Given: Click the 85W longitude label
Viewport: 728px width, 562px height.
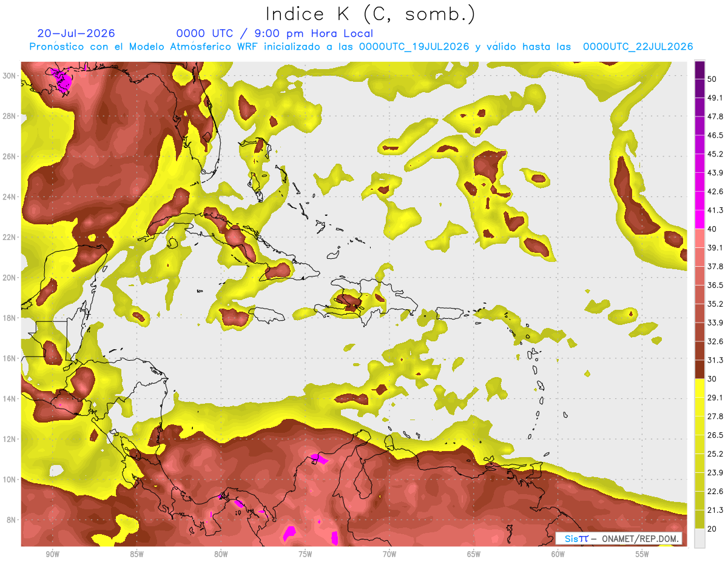Looking at the screenshot, I should pyautogui.click(x=136, y=554).
